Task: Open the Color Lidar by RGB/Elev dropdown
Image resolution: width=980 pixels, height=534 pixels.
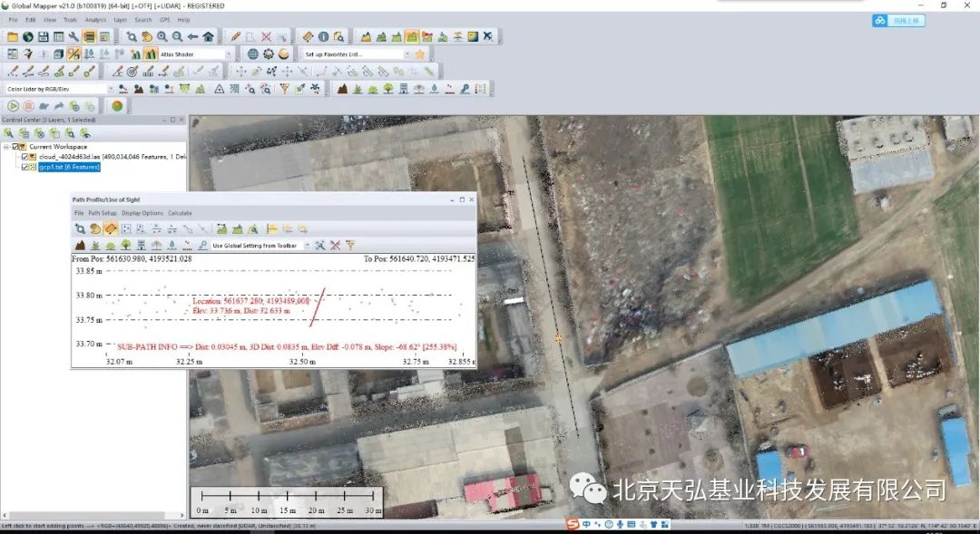Action: [x=111, y=90]
